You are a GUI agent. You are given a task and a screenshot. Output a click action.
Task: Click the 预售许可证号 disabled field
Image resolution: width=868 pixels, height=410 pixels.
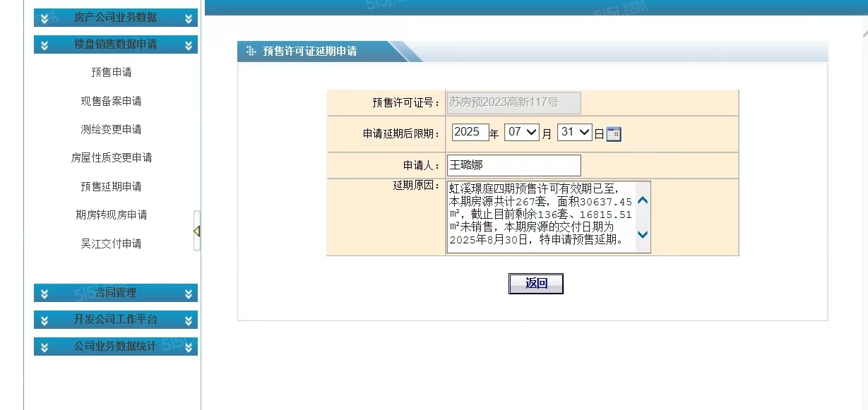[x=514, y=102]
